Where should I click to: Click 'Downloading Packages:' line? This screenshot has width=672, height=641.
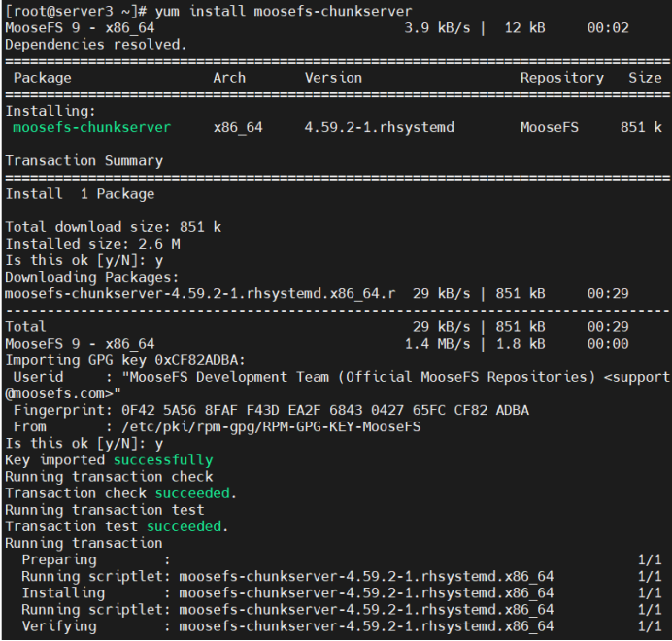tap(91, 278)
